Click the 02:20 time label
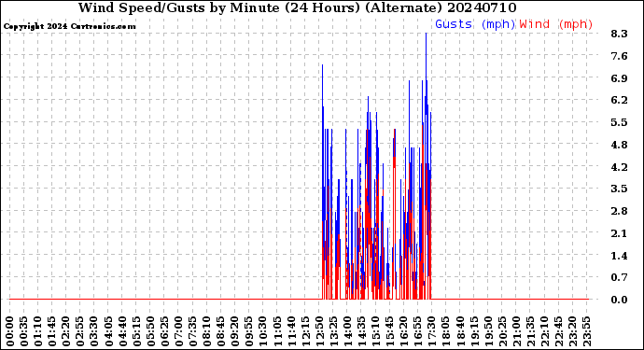Image resolution: width=644 pixels, height=350 pixels. tap(66, 331)
